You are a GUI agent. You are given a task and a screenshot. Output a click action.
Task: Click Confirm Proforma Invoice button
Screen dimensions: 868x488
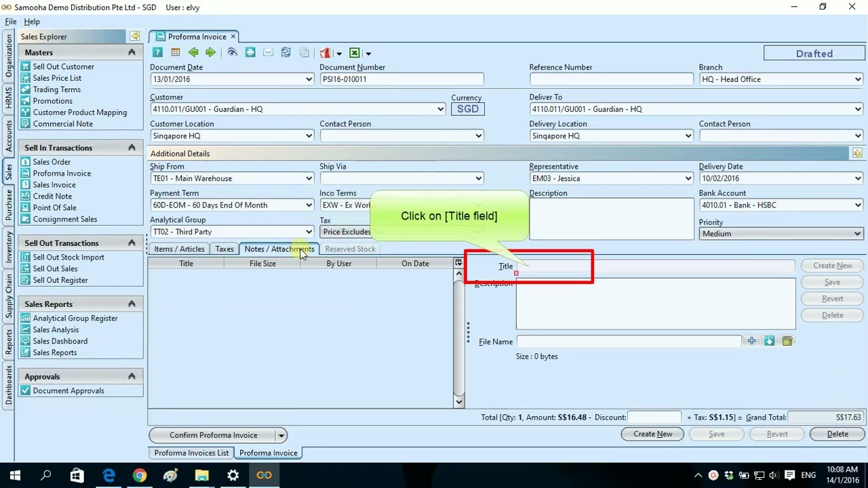point(213,435)
